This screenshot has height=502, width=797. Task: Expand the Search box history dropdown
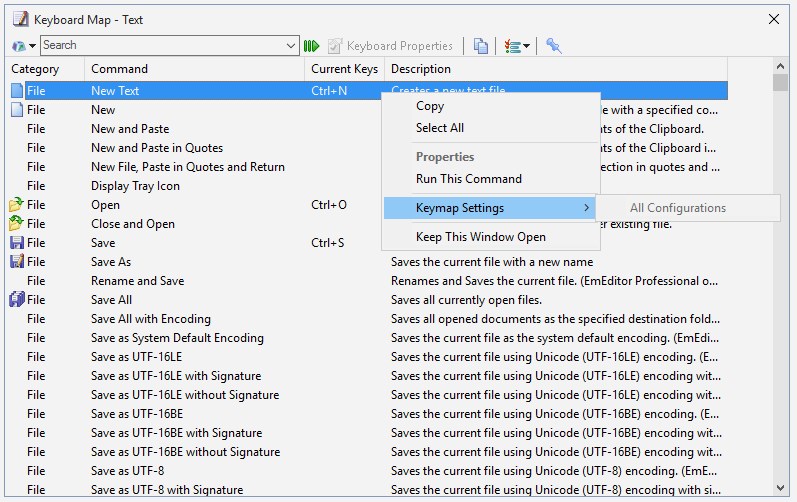291,45
